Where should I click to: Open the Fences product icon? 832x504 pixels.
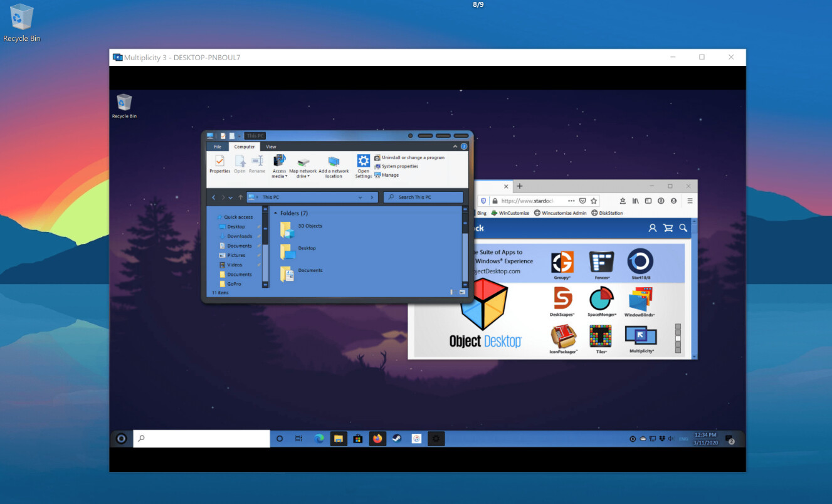point(601,263)
